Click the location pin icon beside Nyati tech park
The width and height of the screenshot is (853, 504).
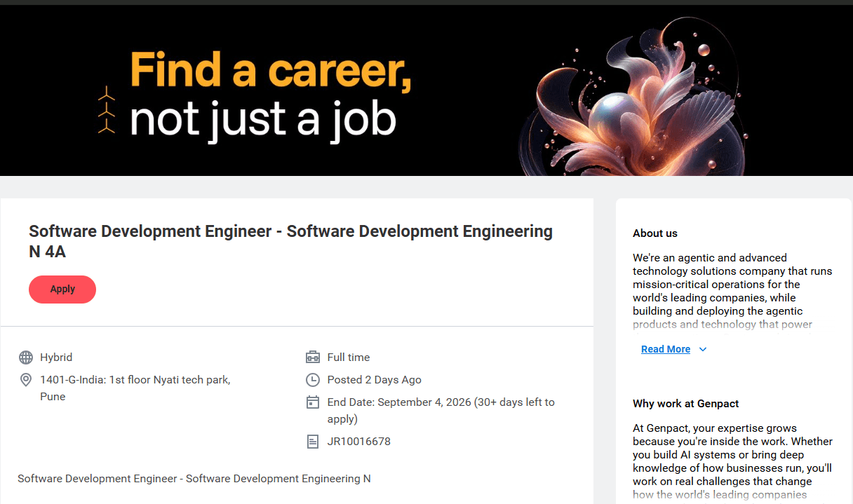point(26,380)
